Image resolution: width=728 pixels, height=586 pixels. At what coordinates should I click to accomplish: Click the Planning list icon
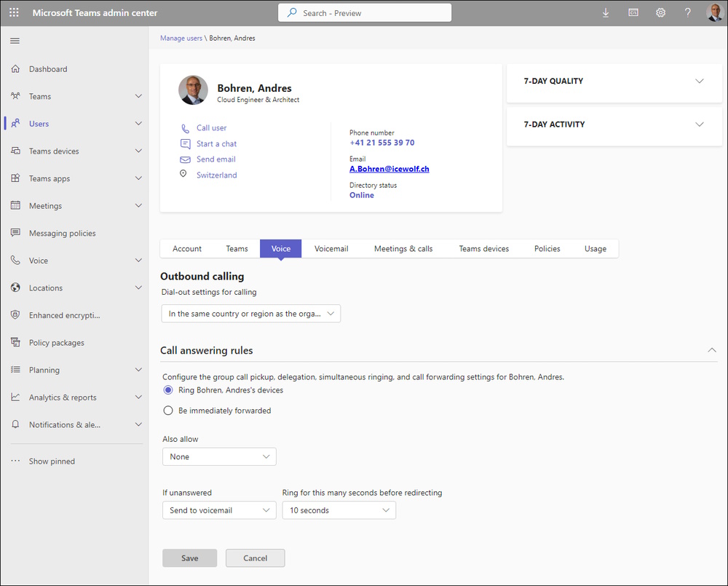pos(15,370)
